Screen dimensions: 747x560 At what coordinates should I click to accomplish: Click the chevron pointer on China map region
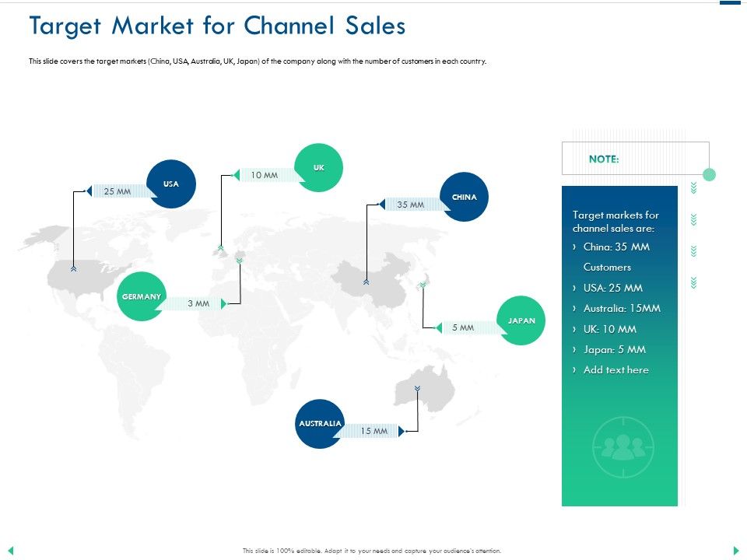pos(366,282)
